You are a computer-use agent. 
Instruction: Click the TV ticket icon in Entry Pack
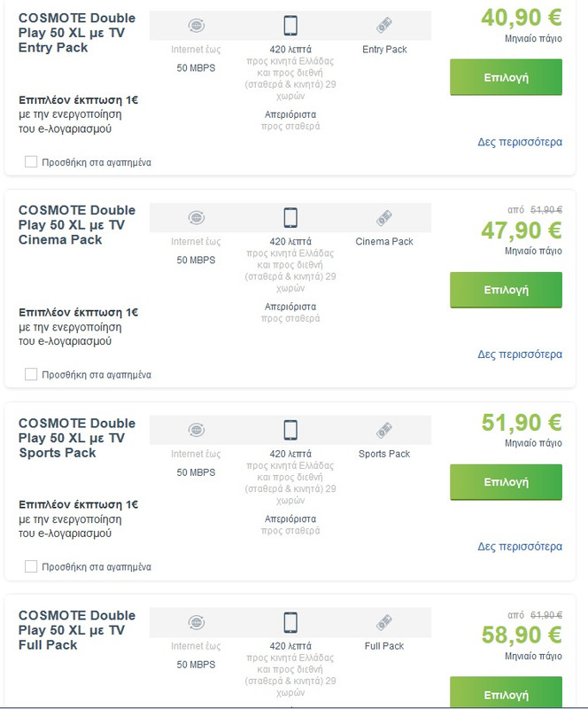point(384,25)
